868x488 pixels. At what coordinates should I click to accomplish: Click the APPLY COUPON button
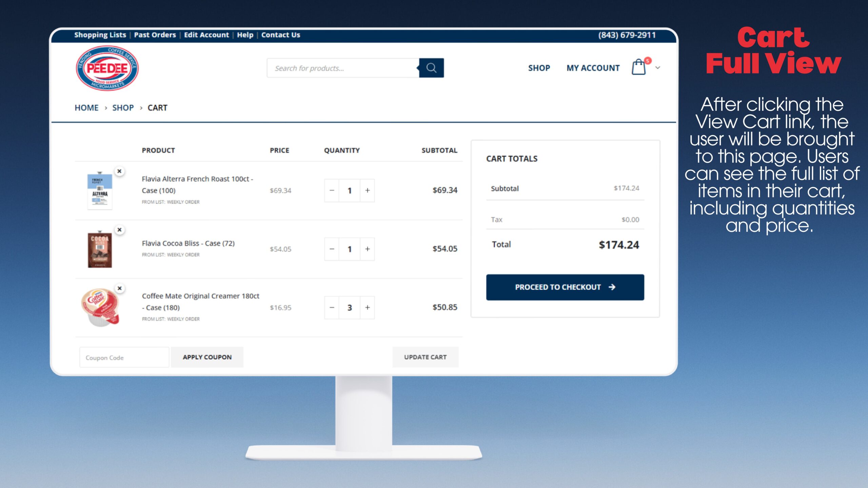click(x=207, y=357)
